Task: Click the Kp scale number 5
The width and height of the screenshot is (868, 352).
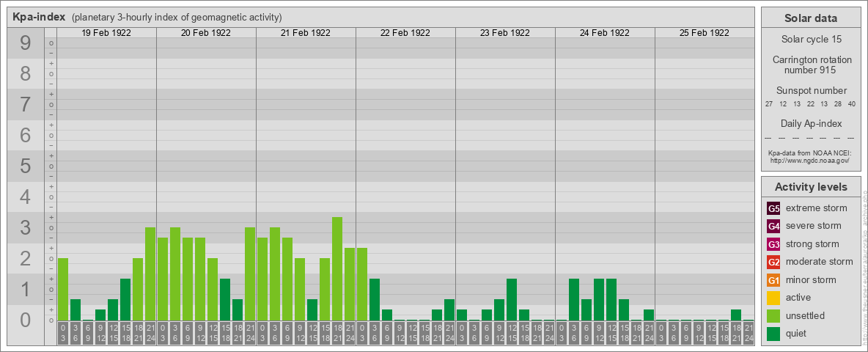Action: pos(25,166)
